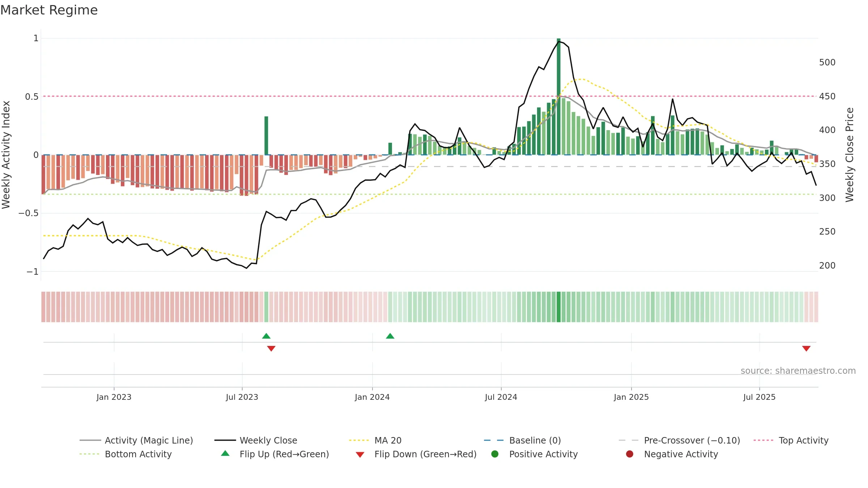Click the Jan 2025 x-axis label
This screenshot has height=488, width=868.
pos(631,397)
